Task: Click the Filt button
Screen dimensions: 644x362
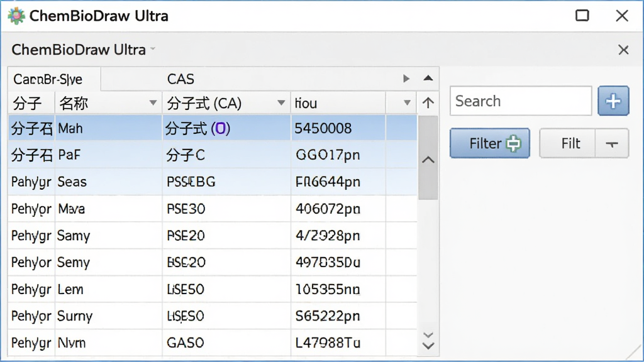Action: [x=567, y=143]
